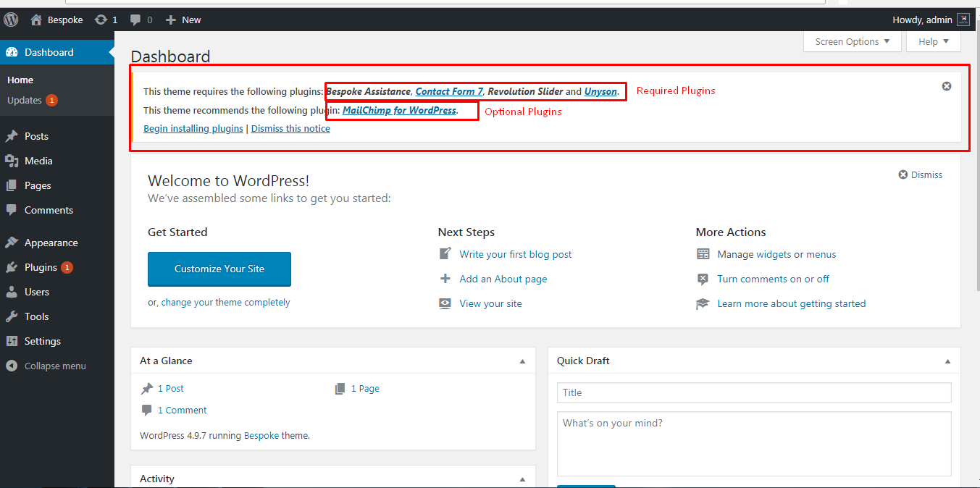The width and height of the screenshot is (980, 488).
Task: Collapse the Quick Draft panel
Action: coord(947,361)
